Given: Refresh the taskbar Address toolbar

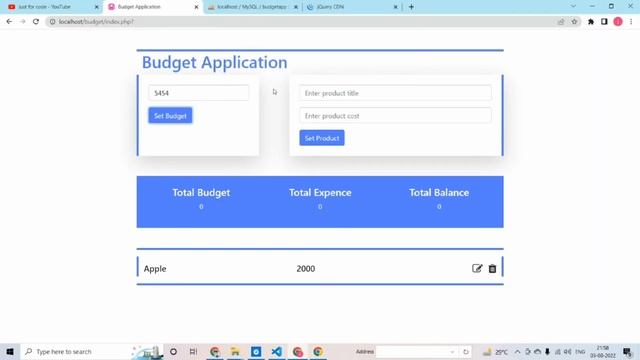Looking at the screenshot, I should point(466,351).
